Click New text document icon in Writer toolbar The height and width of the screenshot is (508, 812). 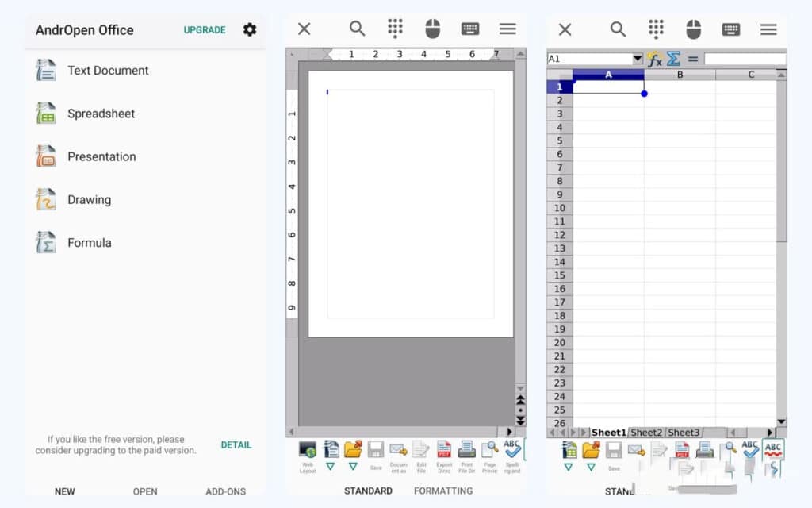pos(331,449)
